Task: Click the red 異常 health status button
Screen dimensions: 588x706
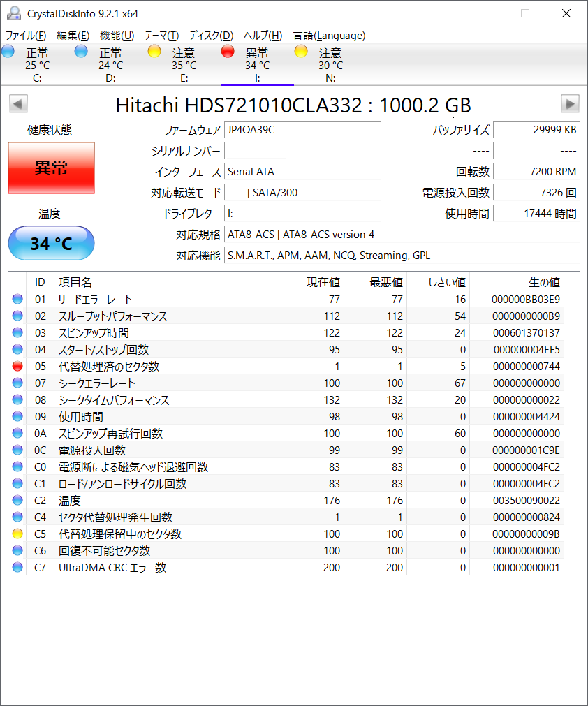Action: 51,168
